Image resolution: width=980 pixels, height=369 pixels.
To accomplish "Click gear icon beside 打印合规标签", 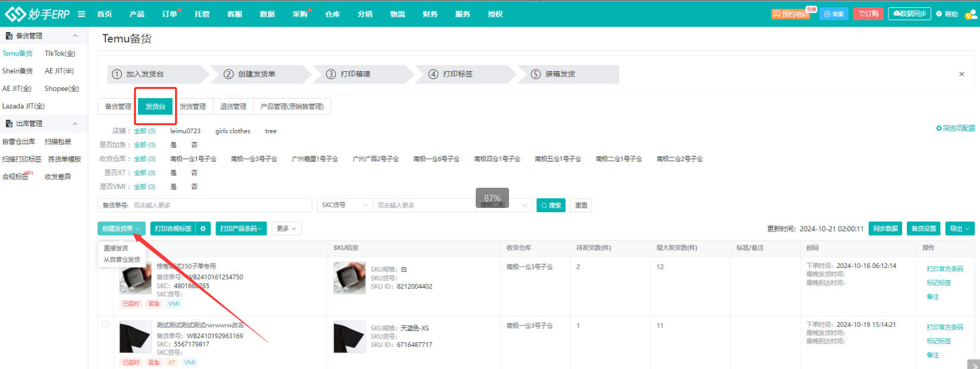I will click(203, 229).
